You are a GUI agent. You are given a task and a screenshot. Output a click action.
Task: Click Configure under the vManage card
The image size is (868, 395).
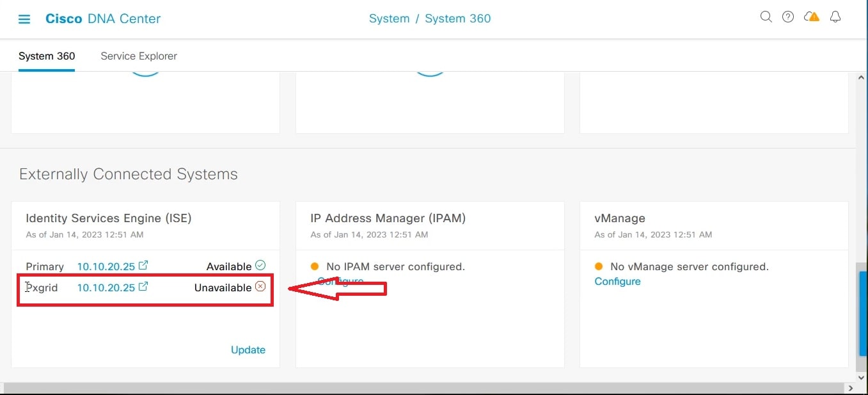point(617,281)
